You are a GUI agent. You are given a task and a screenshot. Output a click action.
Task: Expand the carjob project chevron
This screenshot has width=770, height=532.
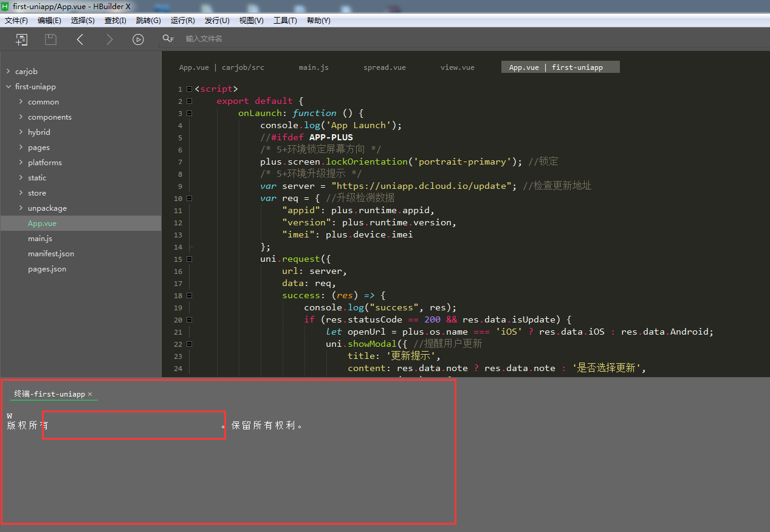coord(8,72)
